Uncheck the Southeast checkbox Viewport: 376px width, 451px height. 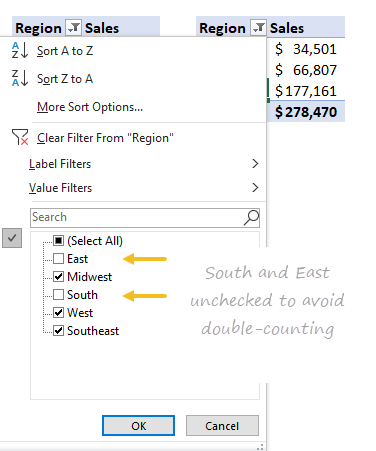[59, 331]
